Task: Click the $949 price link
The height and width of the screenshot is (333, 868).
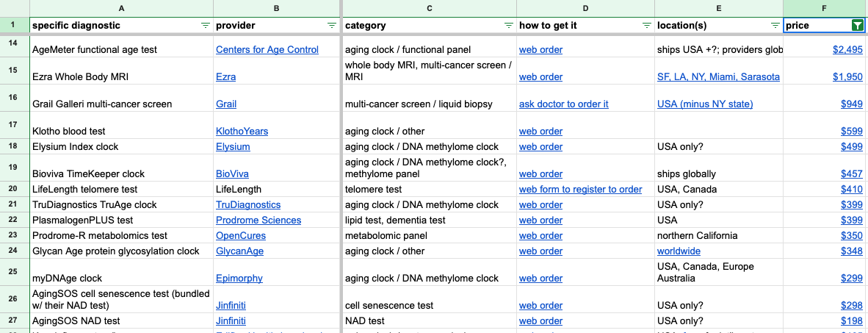Action: coord(852,104)
